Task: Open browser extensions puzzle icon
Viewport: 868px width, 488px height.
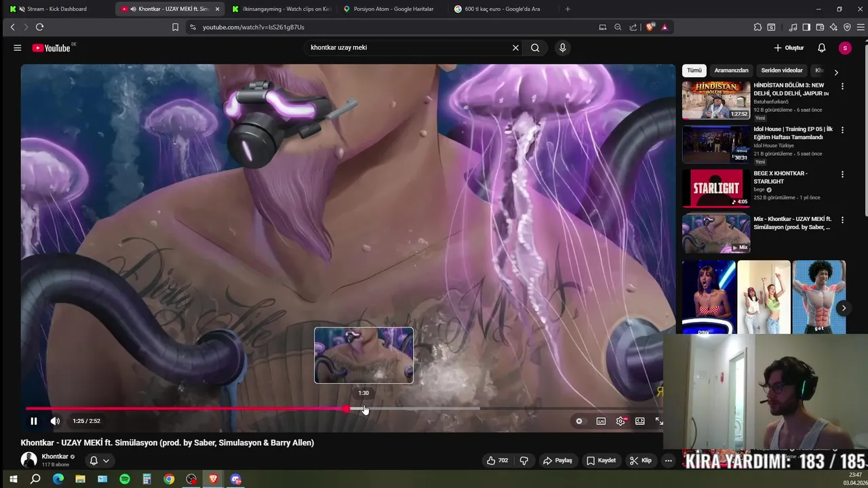Action: coord(757,27)
